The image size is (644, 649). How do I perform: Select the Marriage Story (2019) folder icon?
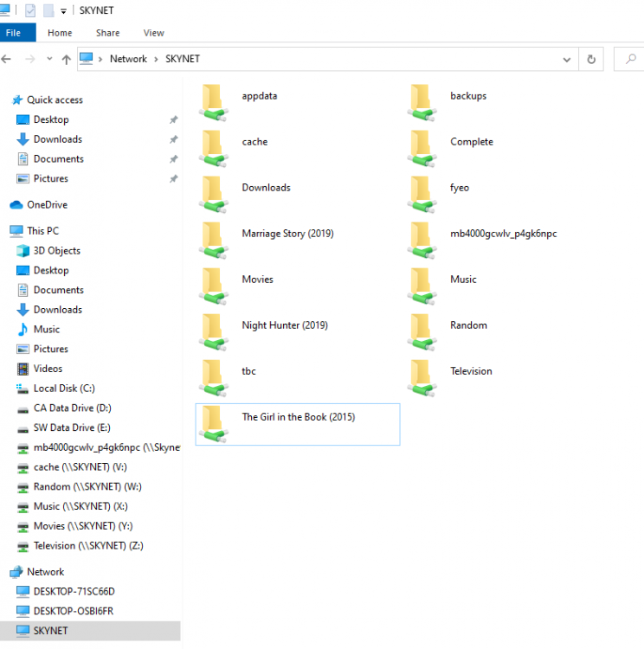coord(214,241)
